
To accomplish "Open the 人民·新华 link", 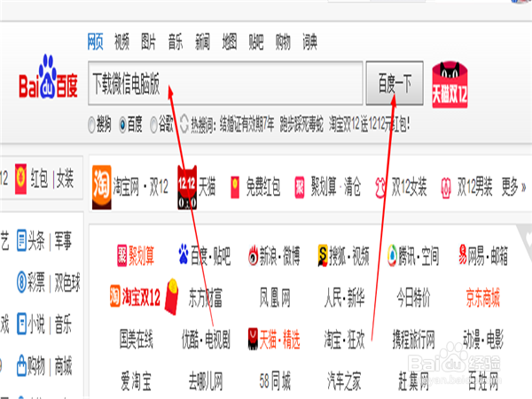I will click(345, 298).
